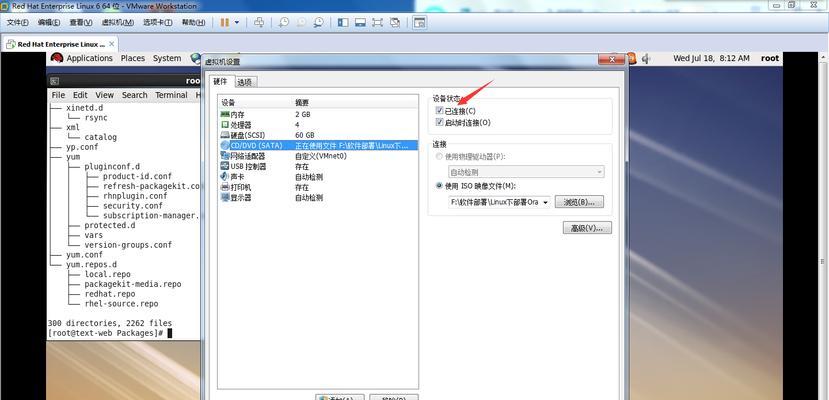Open the 自动检测 physical drive dropdown

[x=526, y=172]
